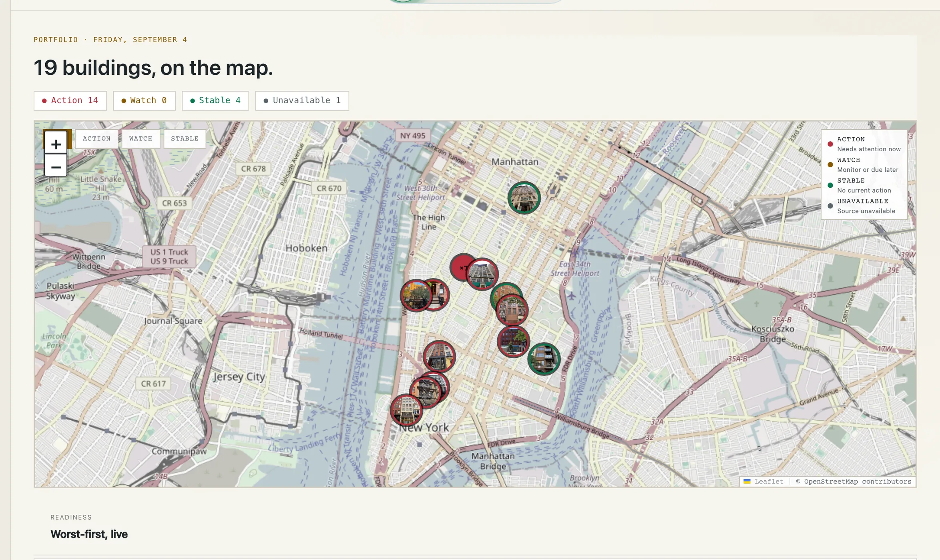Image resolution: width=940 pixels, height=560 pixels.
Task: Click the Action 14 status chip
Action: coord(70,100)
